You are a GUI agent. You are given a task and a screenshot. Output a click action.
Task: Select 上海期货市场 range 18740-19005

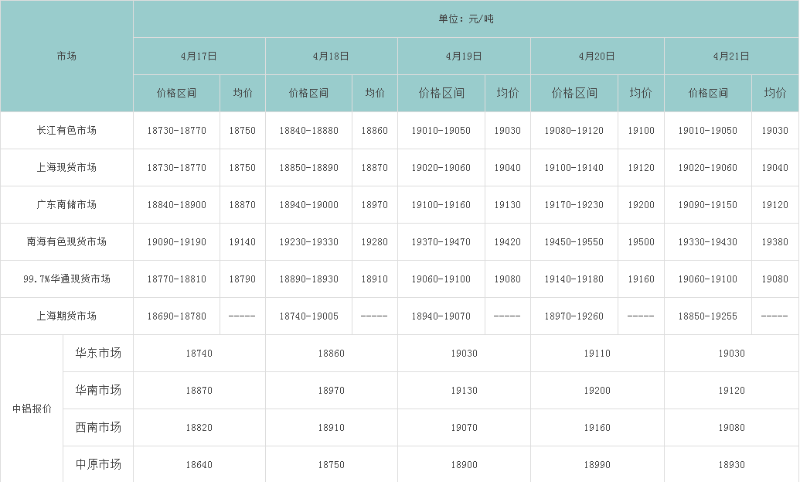click(309, 315)
